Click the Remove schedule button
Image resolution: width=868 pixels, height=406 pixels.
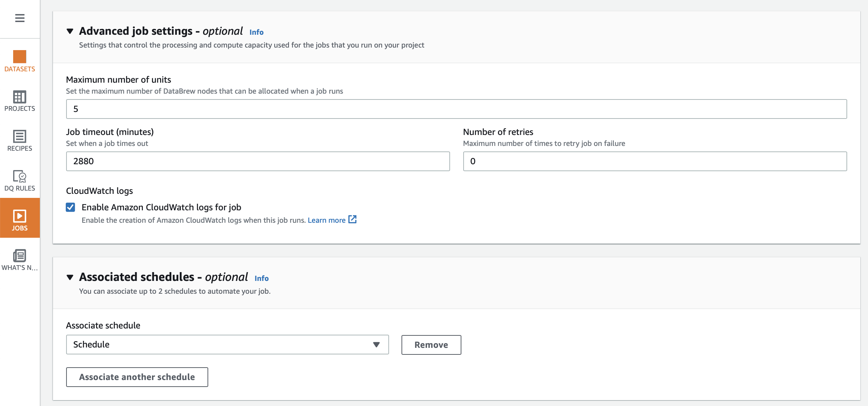[x=431, y=345]
